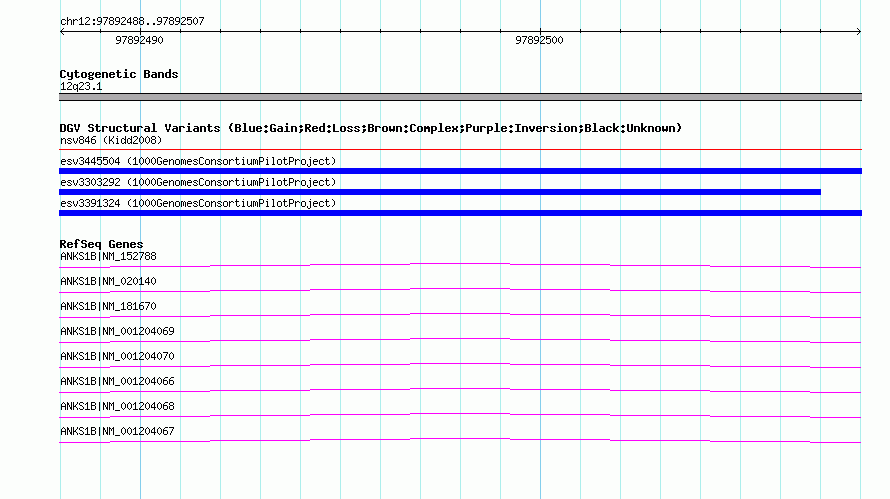The height and width of the screenshot is (499, 890).
Task: Select the magenta NM_001204066 intron line
Action: pyautogui.click(x=460, y=389)
